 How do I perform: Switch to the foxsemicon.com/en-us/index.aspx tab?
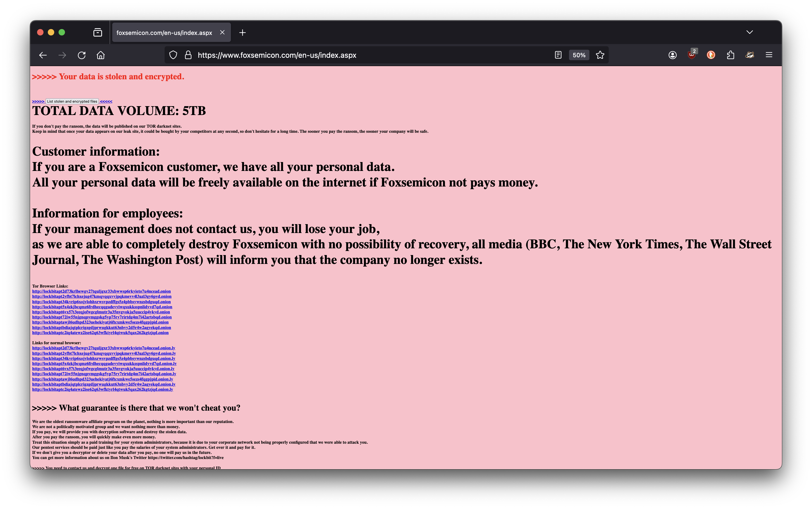point(164,32)
